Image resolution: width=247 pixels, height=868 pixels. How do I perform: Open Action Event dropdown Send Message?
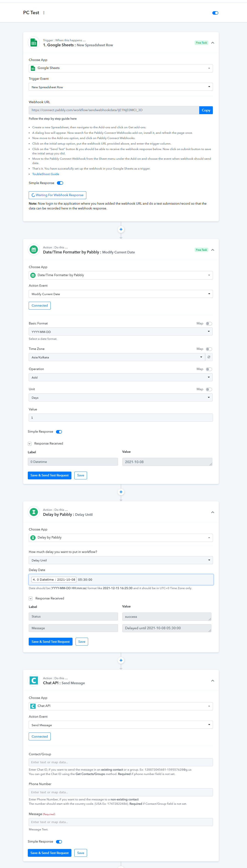(121, 725)
